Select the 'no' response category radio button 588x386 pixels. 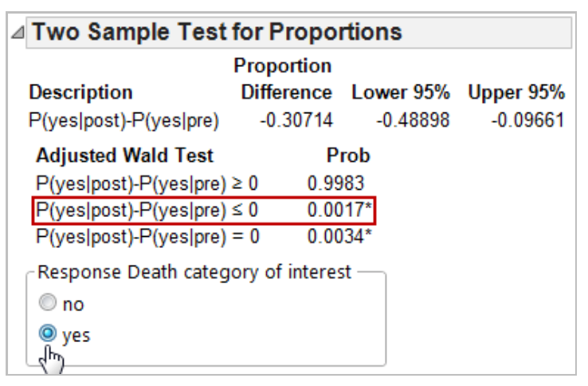pos(48,302)
